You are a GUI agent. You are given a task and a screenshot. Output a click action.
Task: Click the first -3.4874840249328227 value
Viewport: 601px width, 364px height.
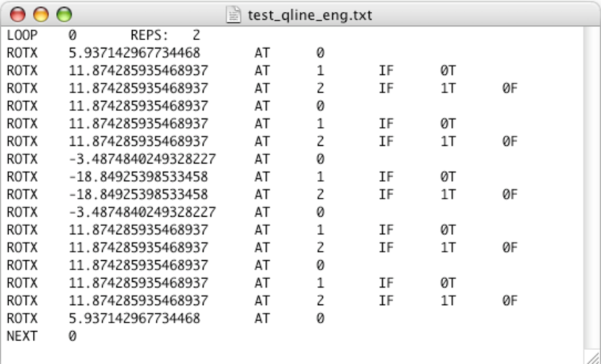click(142, 159)
